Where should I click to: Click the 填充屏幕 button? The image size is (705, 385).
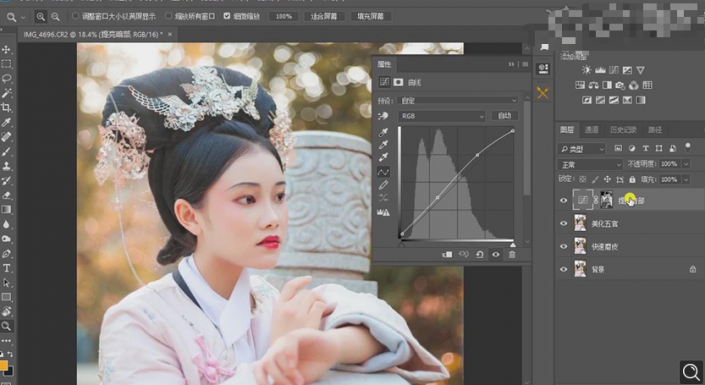370,16
